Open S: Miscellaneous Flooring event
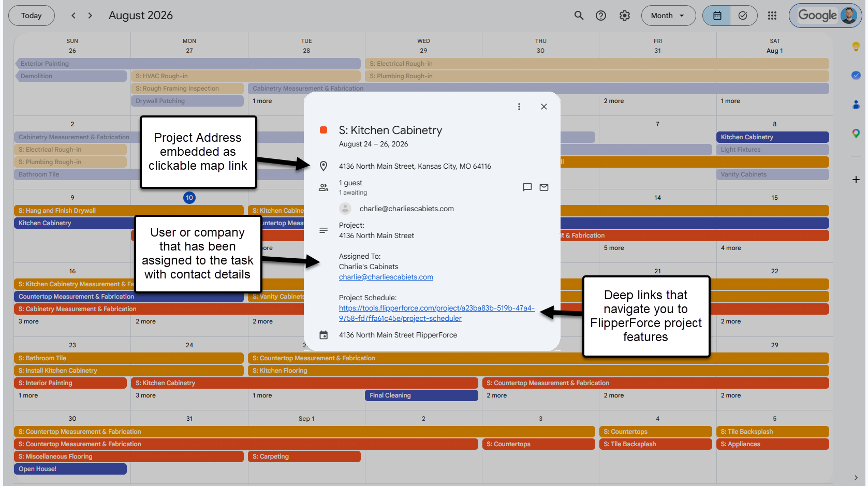 (129, 456)
